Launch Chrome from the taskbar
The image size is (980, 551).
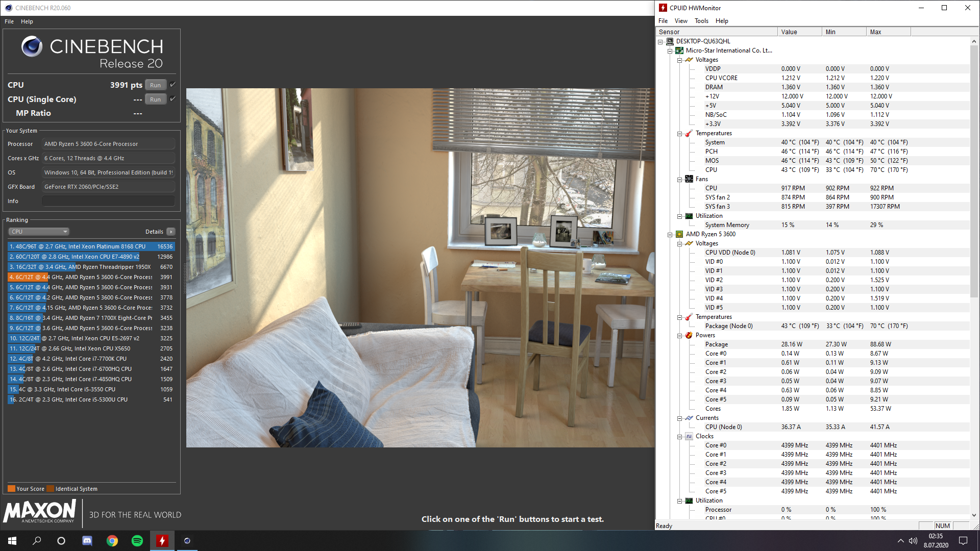112,541
